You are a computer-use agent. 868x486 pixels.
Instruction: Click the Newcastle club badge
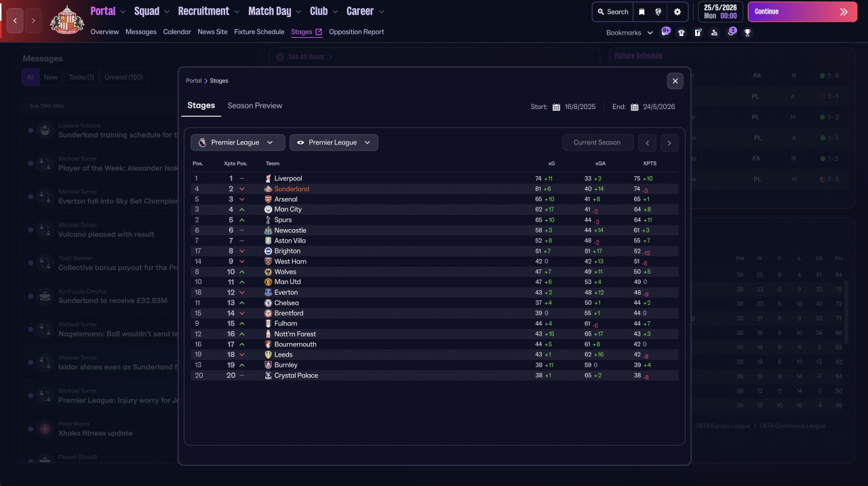click(x=268, y=230)
